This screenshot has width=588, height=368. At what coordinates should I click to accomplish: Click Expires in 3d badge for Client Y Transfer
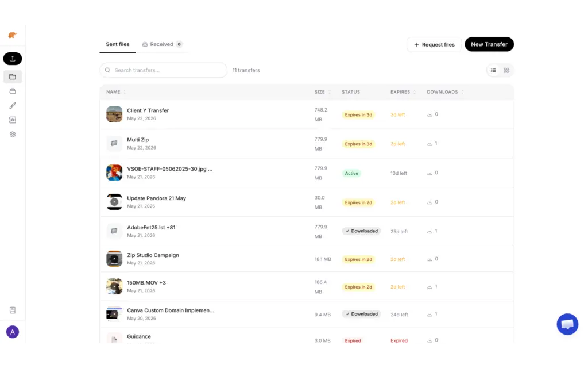[358, 114]
